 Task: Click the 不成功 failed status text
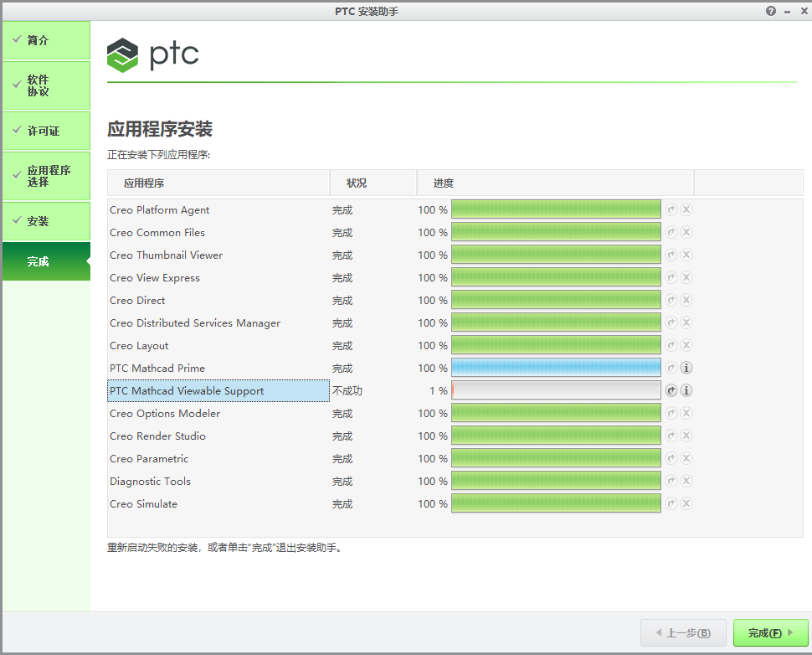coord(347,390)
